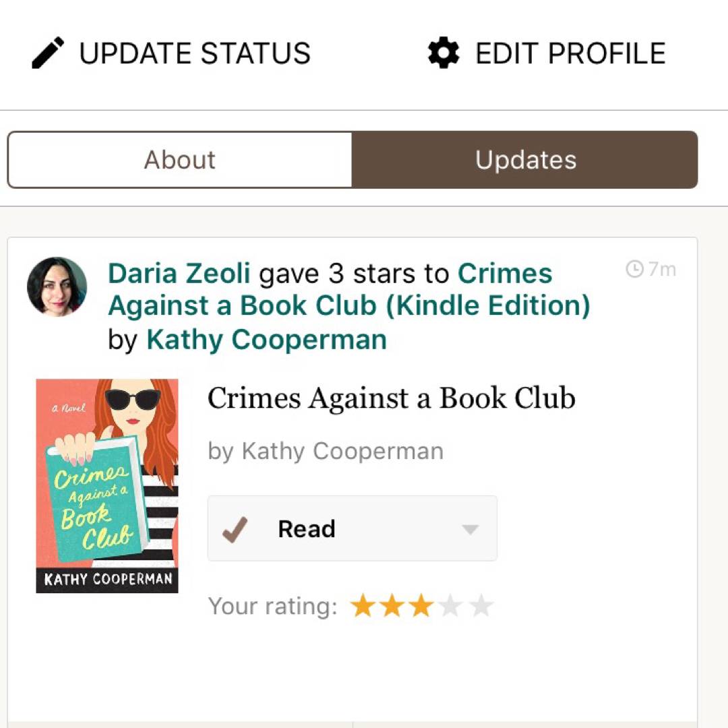
Task: Click the checkmark icon beside Read
Action: tap(235, 529)
